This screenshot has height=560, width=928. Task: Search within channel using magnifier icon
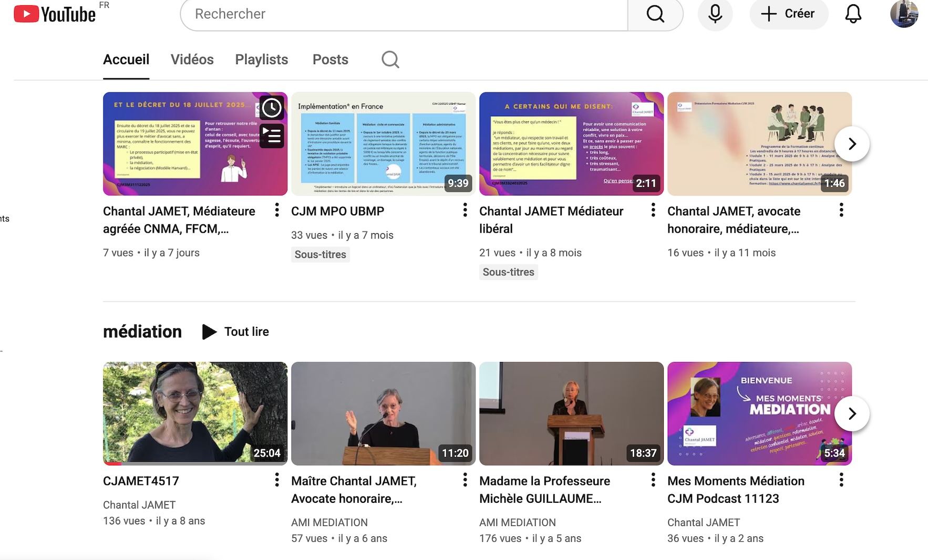point(390,60)
